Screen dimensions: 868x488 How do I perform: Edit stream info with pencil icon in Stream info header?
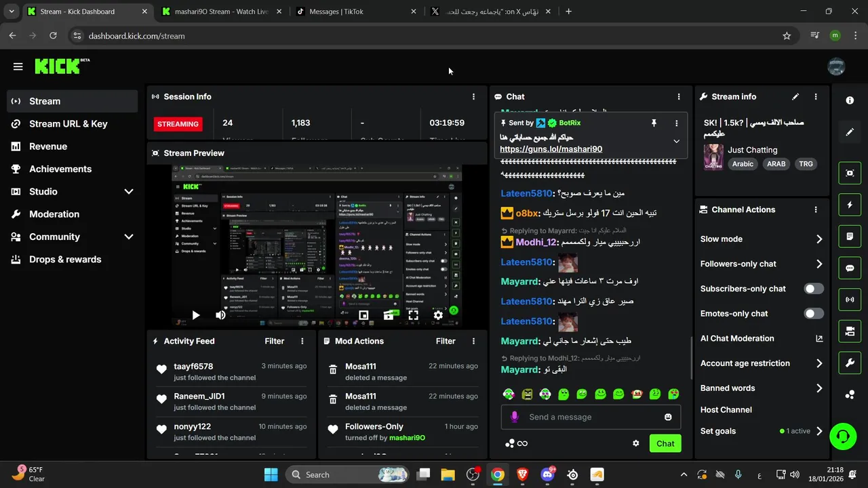795,97
